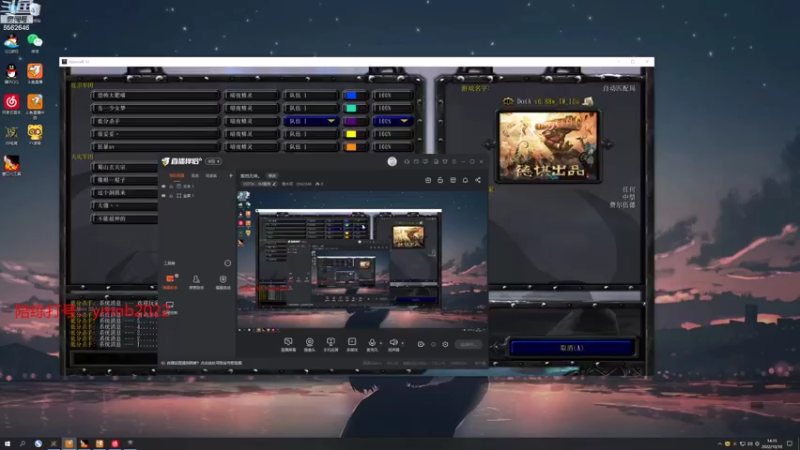Open the QQ Games desktop icon
Image resolution: width=800 pixels, height=450 pixels.
(x=11, y=41)
